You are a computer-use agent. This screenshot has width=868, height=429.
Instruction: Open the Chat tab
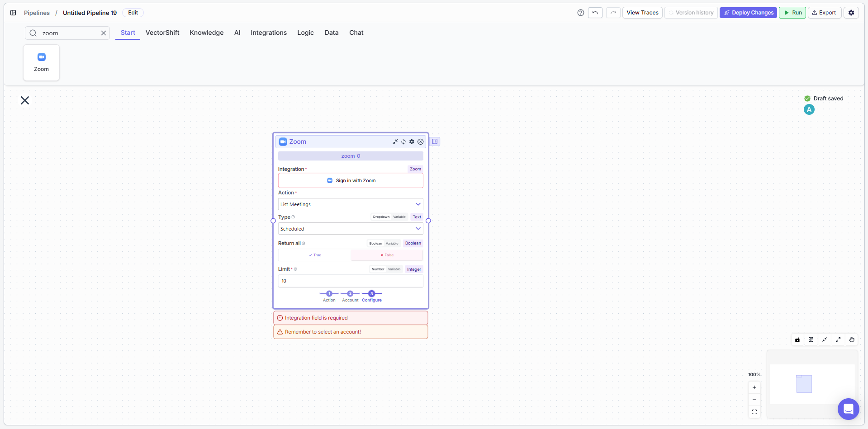coord(356,33)
